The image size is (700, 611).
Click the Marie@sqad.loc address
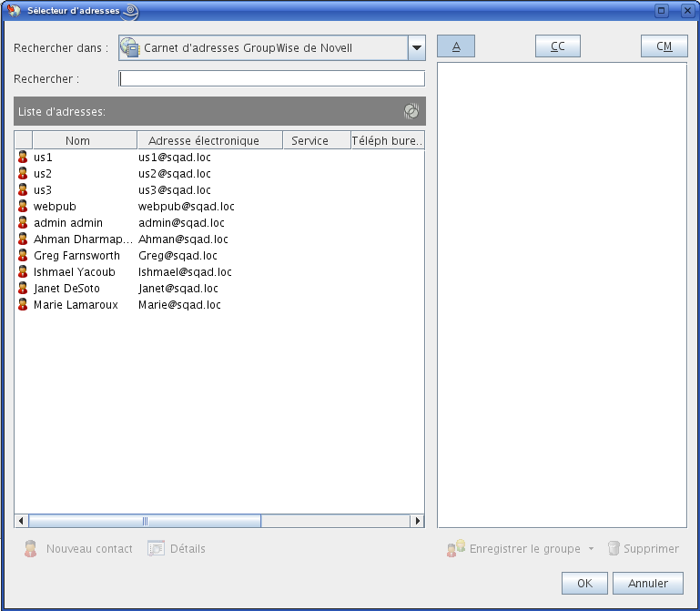point(179,305)
